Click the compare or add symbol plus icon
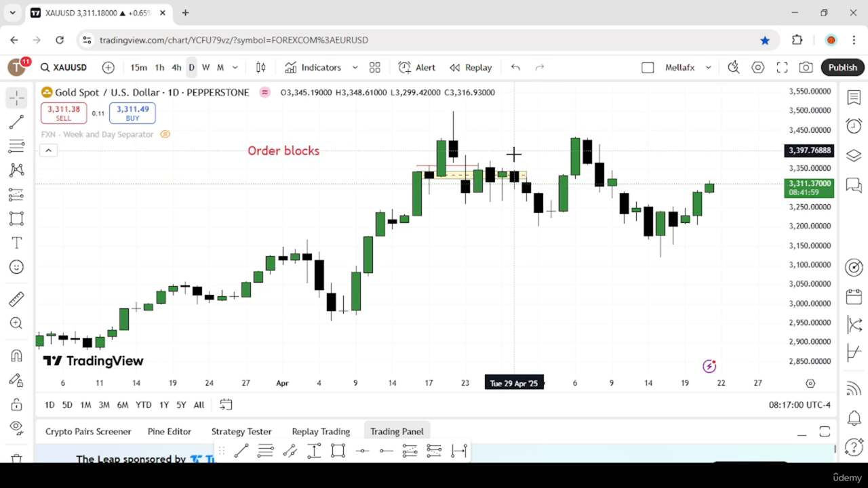This screenshot has width=868, height=488. coord(108,67)
